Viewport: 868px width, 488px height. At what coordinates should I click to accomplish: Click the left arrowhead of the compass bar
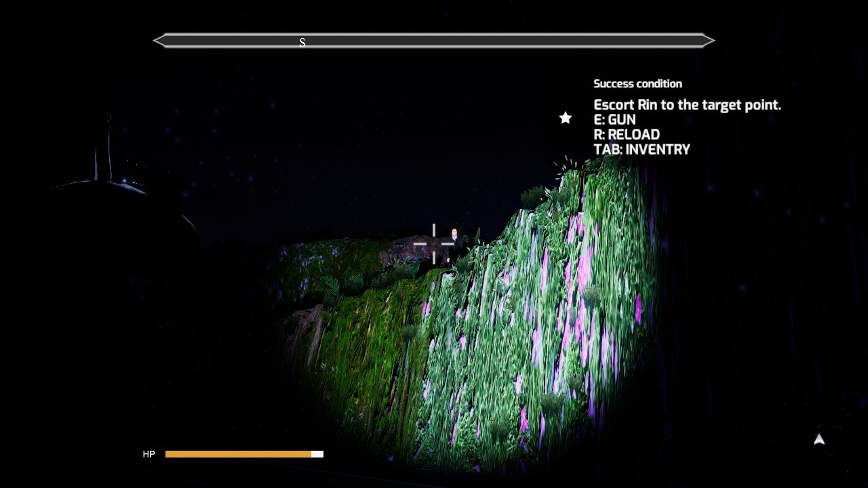click(x=157, y=41)
